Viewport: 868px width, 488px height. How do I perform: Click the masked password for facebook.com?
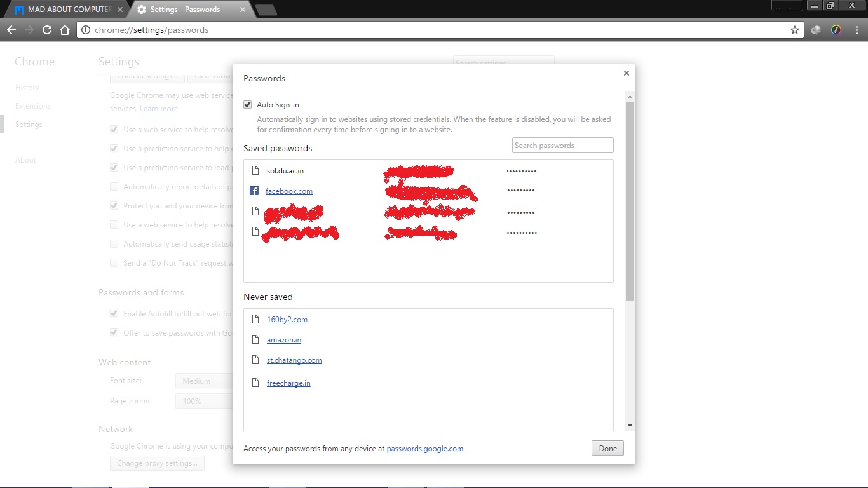(520, 191)
